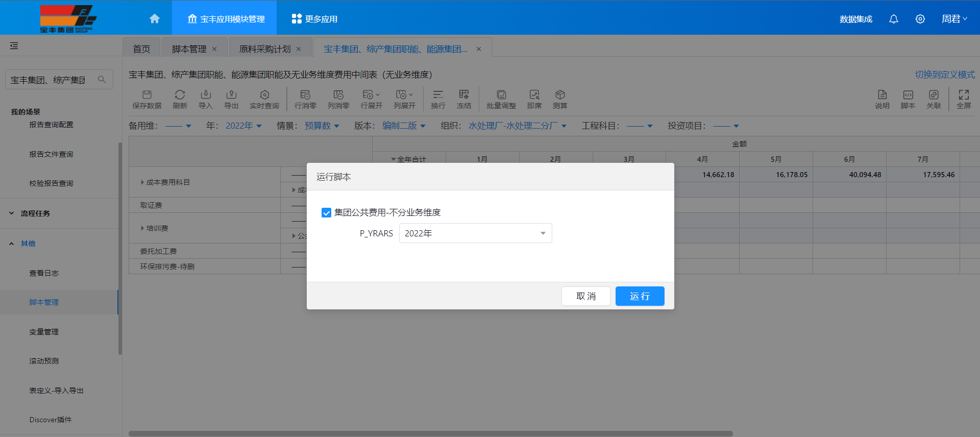Expand the 年 2022年 filter dropdown

(x=243, y=126)
